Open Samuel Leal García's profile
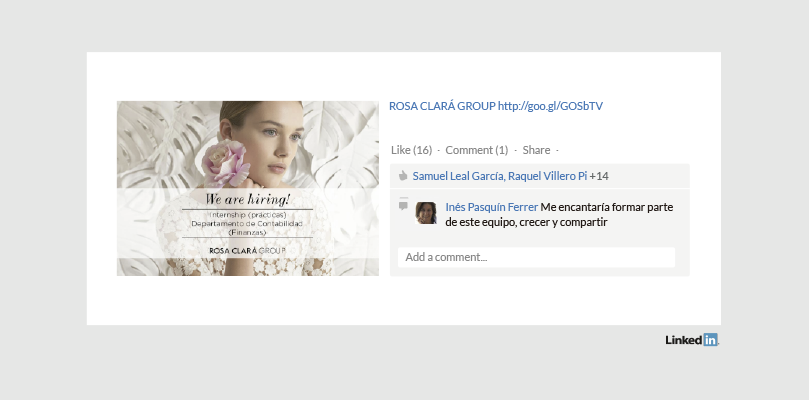 tap(458, 176)
